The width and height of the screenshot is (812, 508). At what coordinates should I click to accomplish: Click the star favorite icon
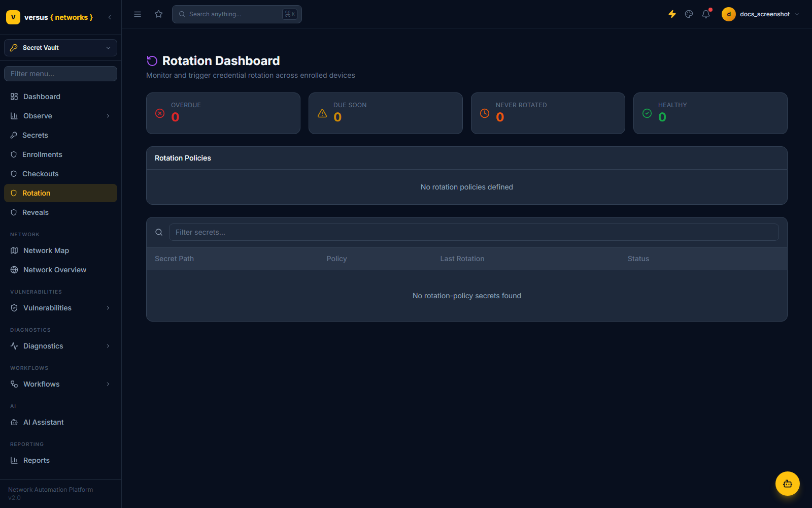(159, 14)
